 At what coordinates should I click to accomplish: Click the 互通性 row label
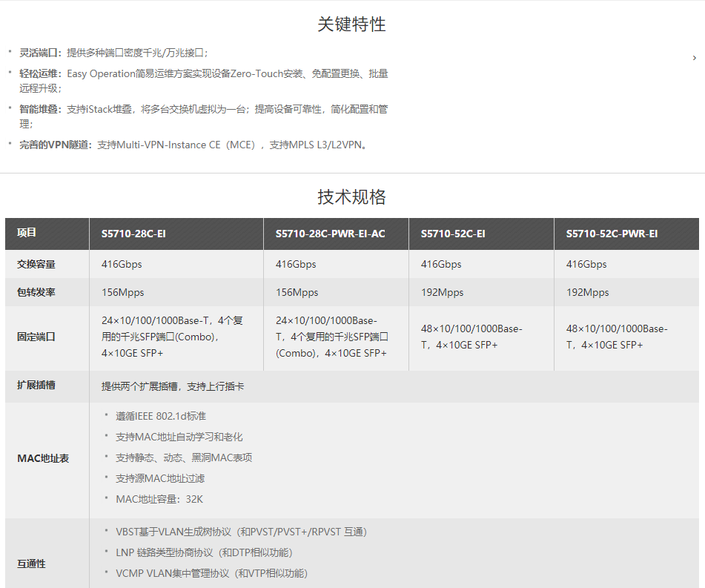tap(31, 564)
